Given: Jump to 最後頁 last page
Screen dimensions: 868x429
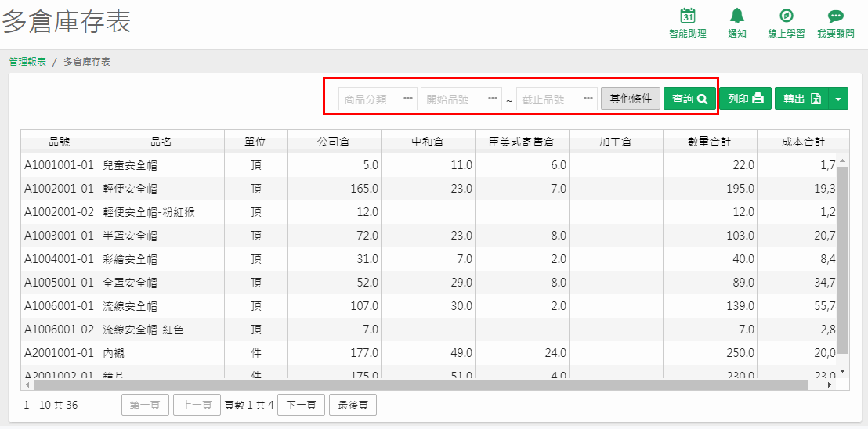Looking at the screenshot, I should pos(353,405).
